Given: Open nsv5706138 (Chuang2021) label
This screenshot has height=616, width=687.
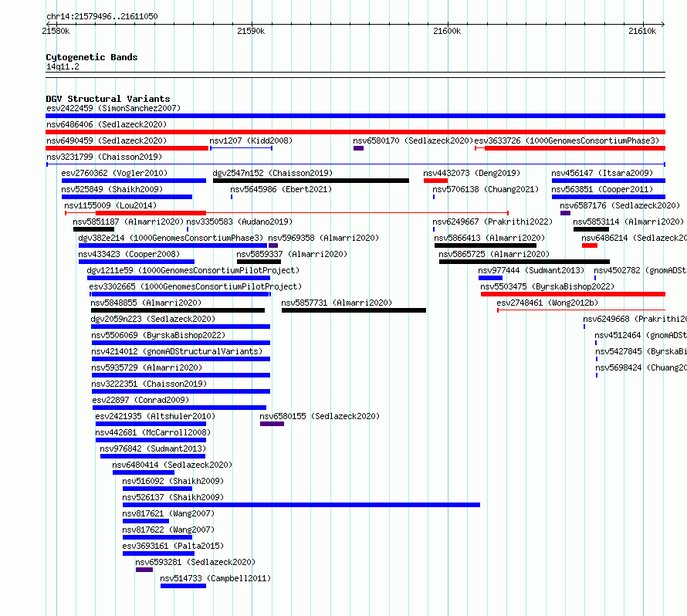Looking at the screenshot, I should [486, 189].
